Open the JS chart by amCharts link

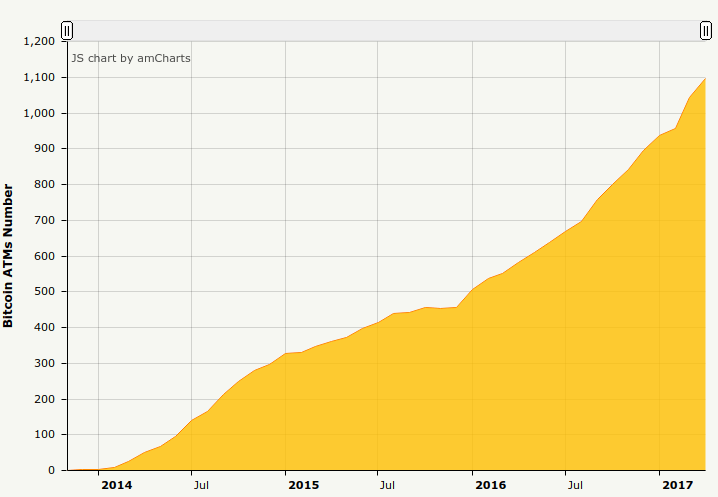click(131, 58)
